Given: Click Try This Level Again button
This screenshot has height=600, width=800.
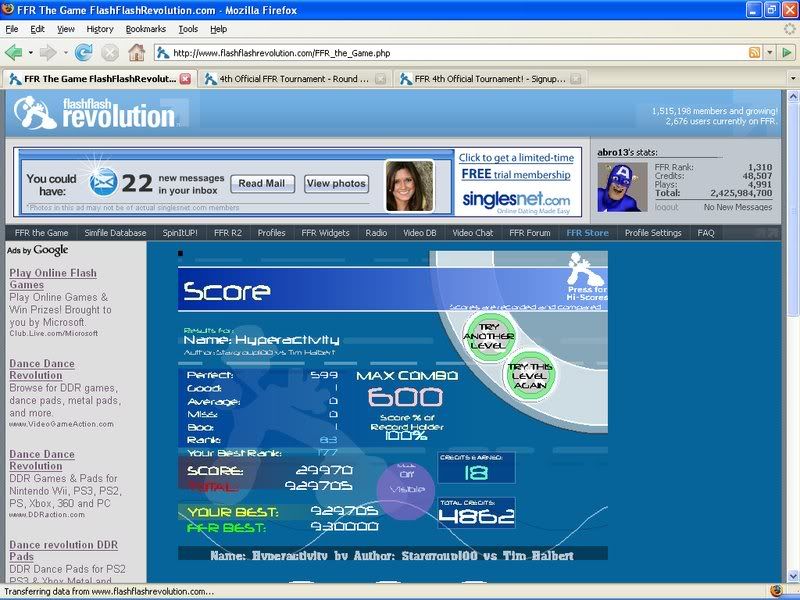Looking at the screenshot, I should coord(529,374).
